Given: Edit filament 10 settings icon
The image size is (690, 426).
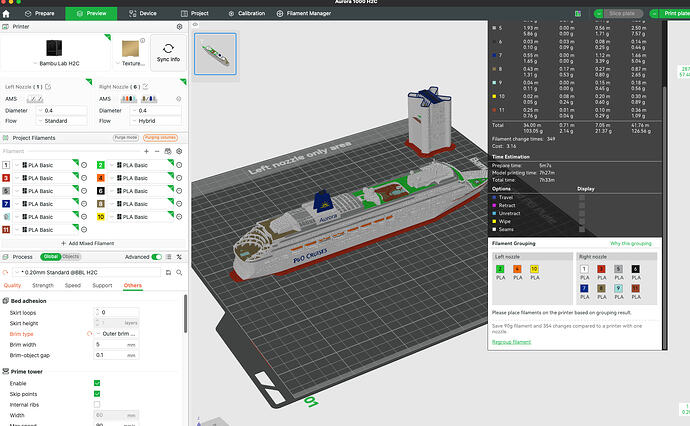Looking at the screenshot, I should (179, 217).
